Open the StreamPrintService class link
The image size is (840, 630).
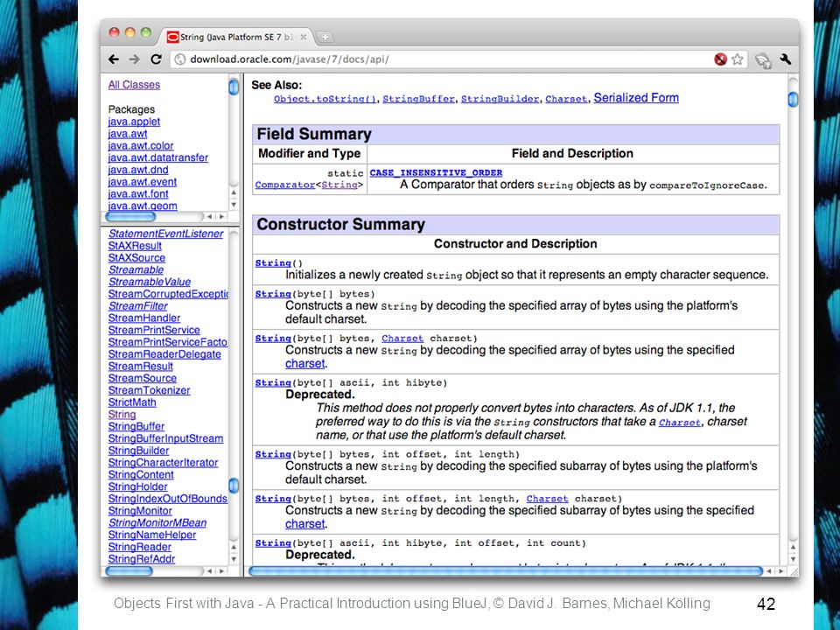[x=154, y=330]
